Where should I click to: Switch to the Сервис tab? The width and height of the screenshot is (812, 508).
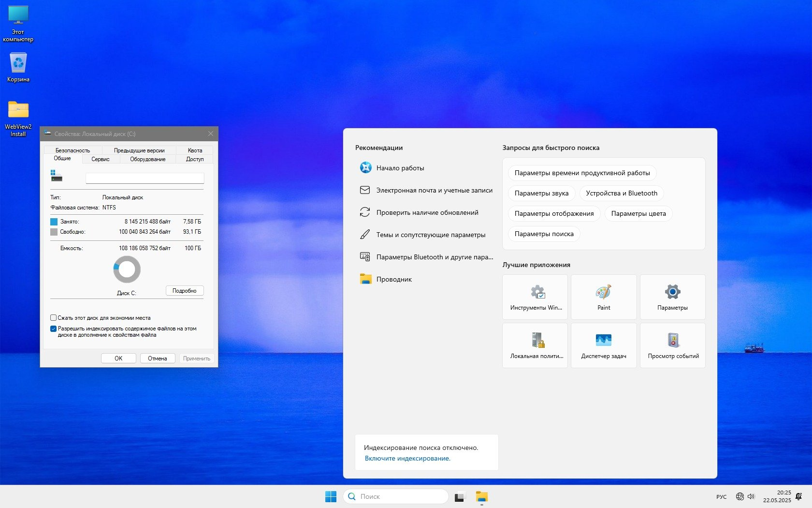(100, 159)
